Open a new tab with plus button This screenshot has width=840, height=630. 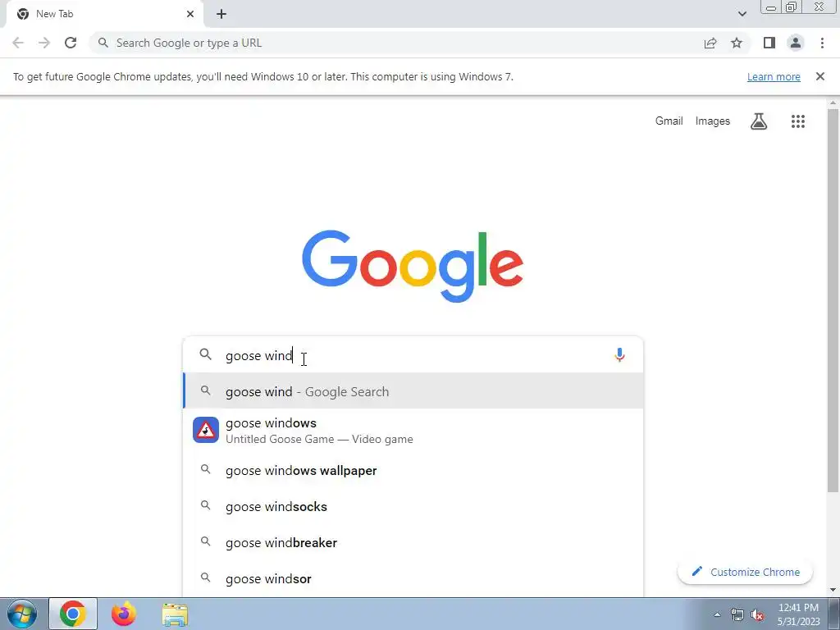(x=221, y=14)
